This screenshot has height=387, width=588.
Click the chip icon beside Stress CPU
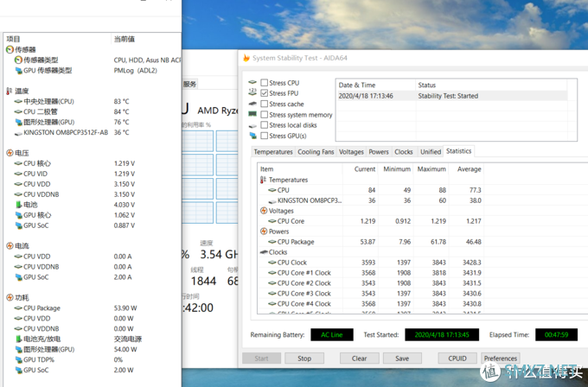point(252,82)
